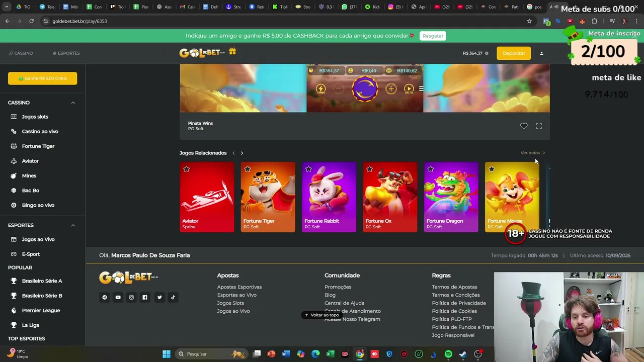Open the Windows Start menu
This screenshot has width=644, height=362.
(x=167, y=354)
